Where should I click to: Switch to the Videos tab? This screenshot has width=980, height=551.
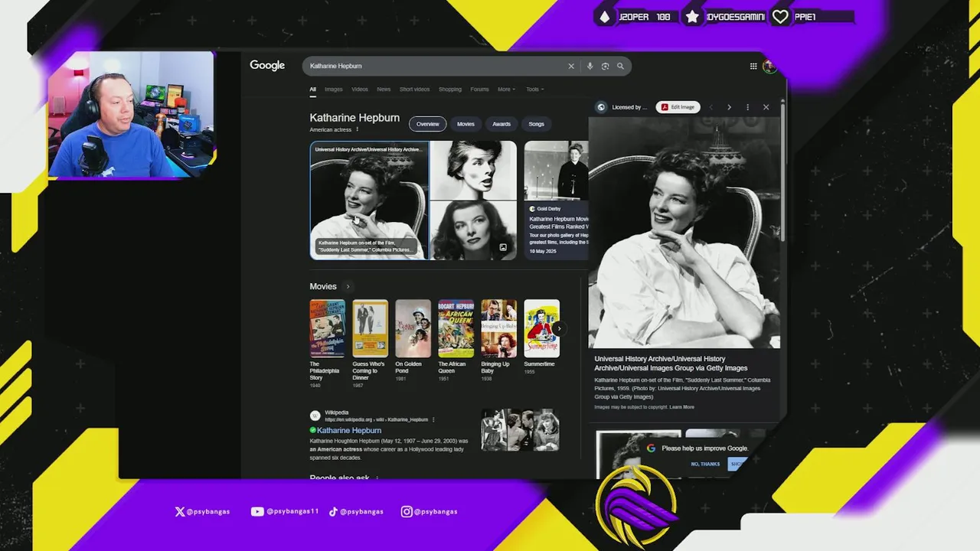pos(360,90)
